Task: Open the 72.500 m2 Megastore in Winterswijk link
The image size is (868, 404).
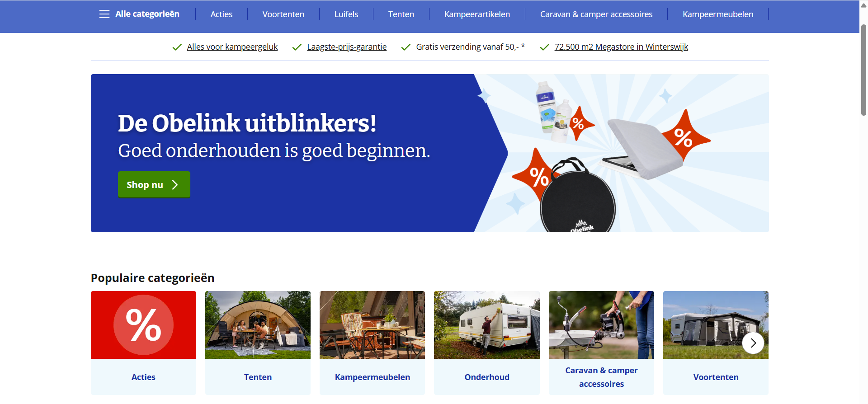Action: pos(621,47)
